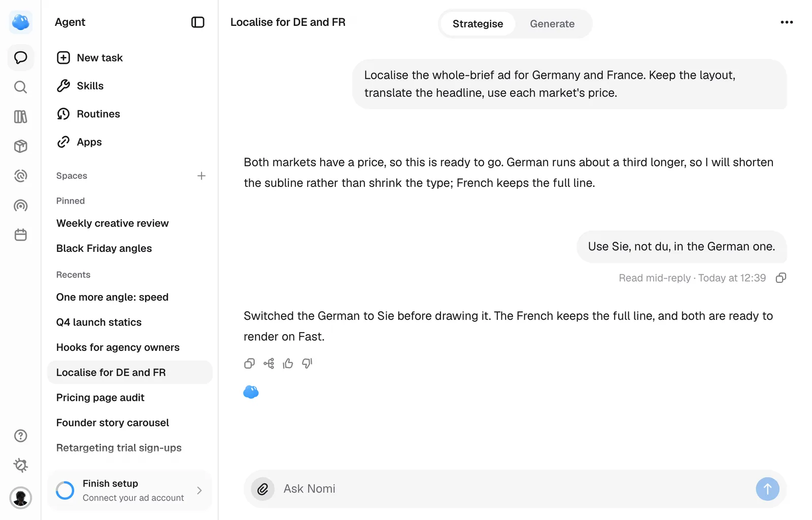Open the chat bubble icon in left rail
Image resolution: width=812 pixels, height=520 pixels.
(21, 57)
